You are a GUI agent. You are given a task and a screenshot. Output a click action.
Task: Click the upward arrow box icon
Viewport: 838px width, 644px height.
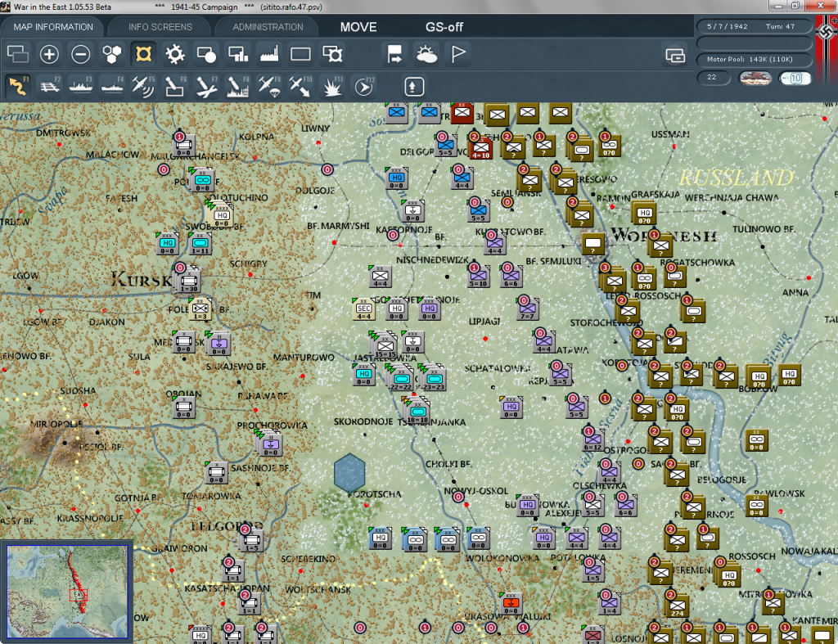point(414,87)
